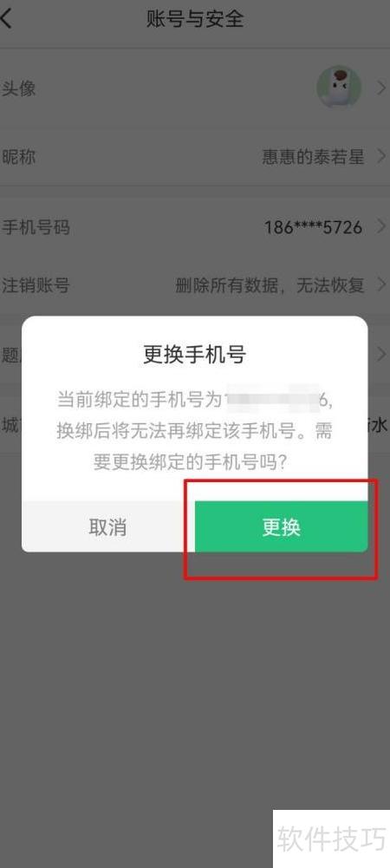Select the 注销账号 settings row label
The height and width of the screenshot is (868, 390).
click(36, 285)
